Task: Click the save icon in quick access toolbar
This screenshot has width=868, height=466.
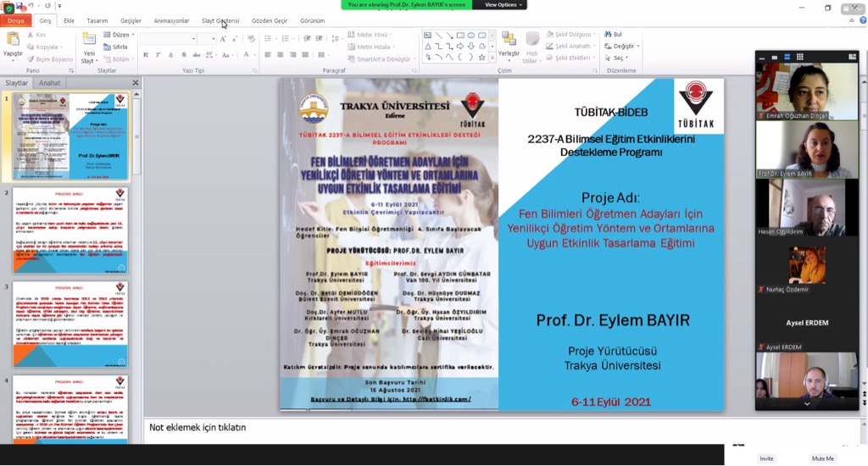Action: [x=20, y=6]
